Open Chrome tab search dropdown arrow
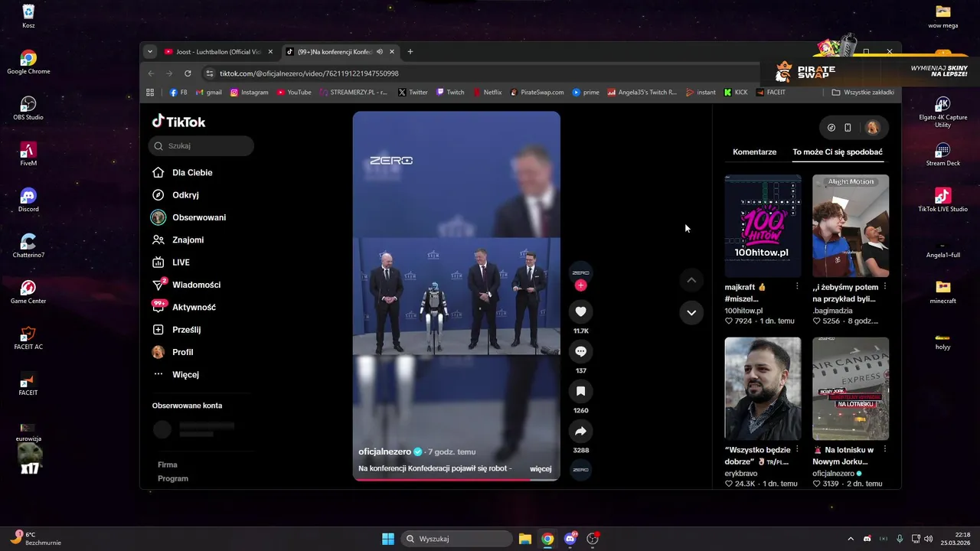This screenshot has width=980, height=551. point(150,52)
